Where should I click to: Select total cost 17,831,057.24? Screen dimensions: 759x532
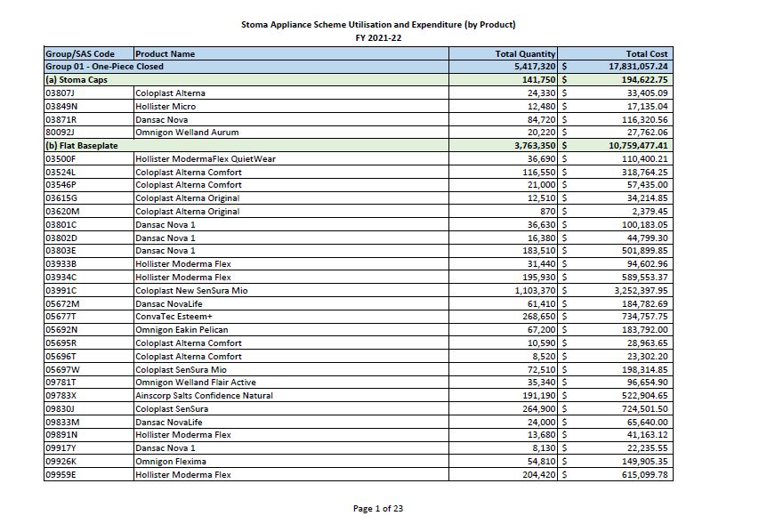(x=615, y=67)
